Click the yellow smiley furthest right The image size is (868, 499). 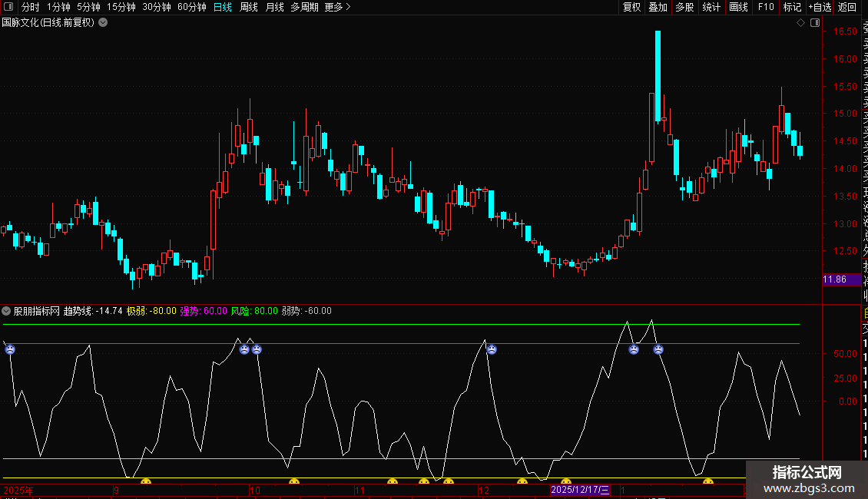[x=708, y=482]
